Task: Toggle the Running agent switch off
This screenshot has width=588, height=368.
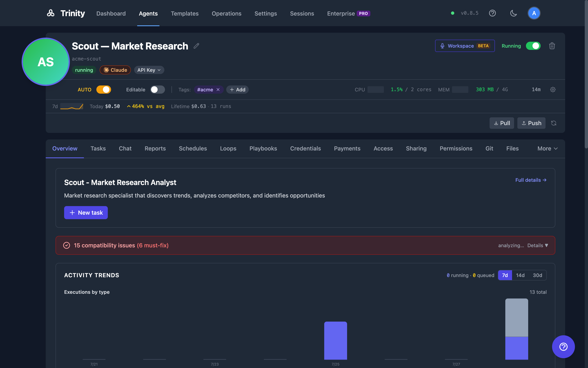Action: pos(533,46)
